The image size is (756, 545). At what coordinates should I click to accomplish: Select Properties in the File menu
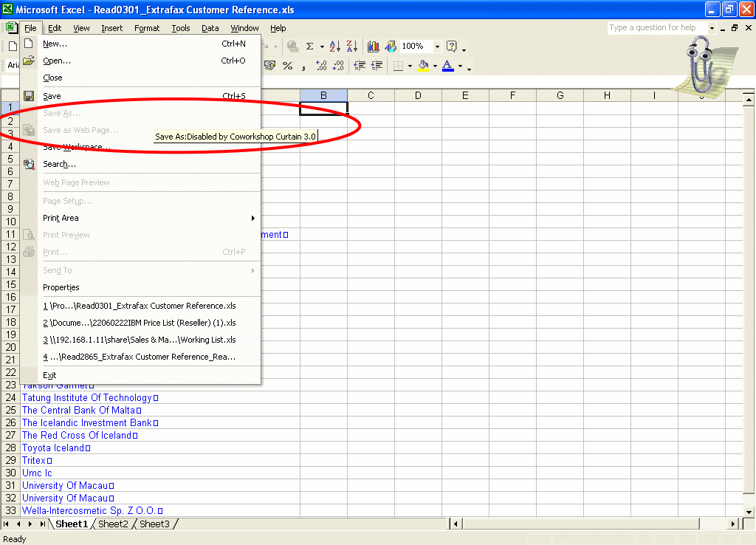pyautogui.click(x=61, y=287)
